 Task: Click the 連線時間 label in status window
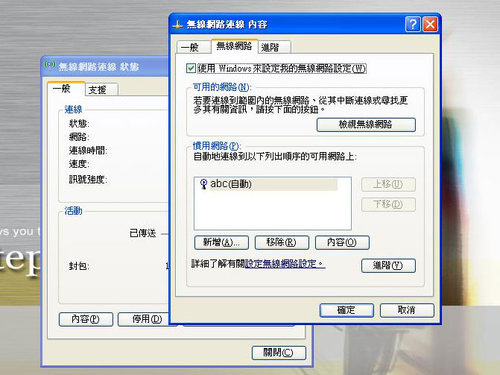88,150
